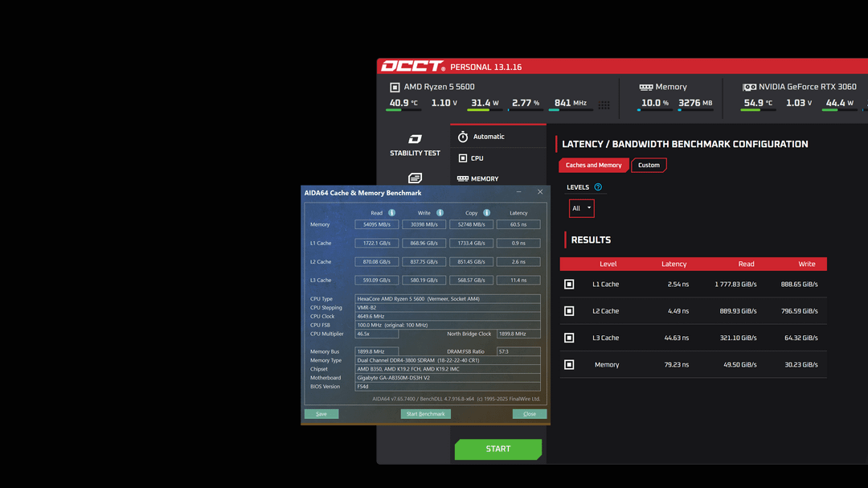Click the North Bridge Clock 1899.8 MHz field
Viewport: 868px width, 488px height.
[x=518, y=334]
